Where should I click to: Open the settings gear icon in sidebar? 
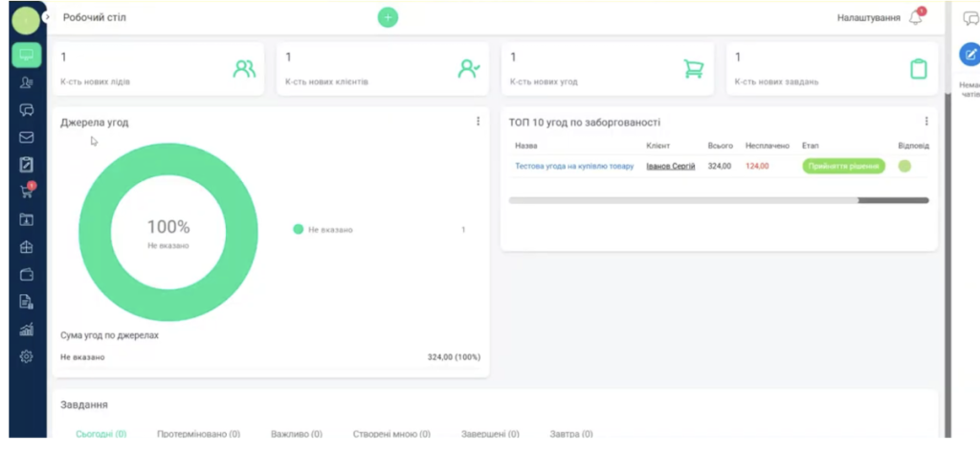[x=27, y=356]
